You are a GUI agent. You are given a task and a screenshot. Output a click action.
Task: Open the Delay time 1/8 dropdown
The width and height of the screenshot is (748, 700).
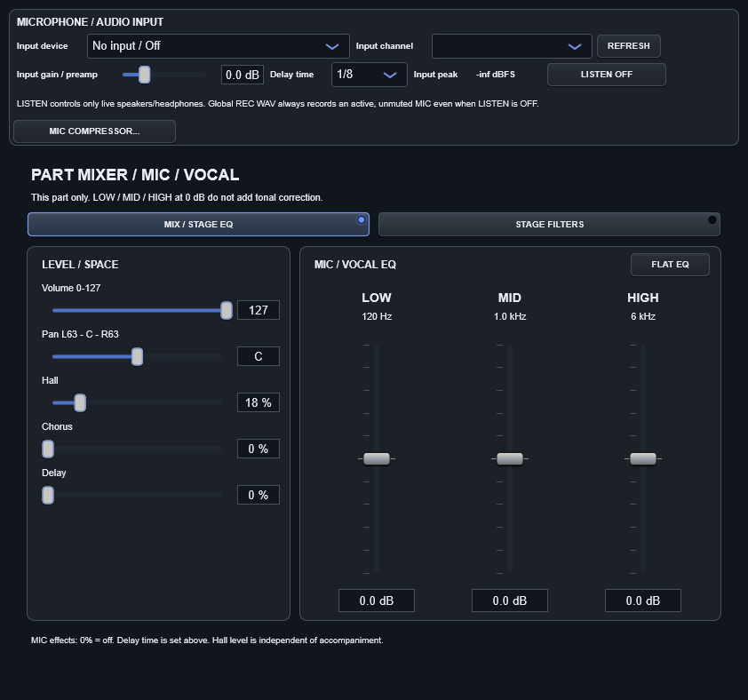(x=370, y=75)
